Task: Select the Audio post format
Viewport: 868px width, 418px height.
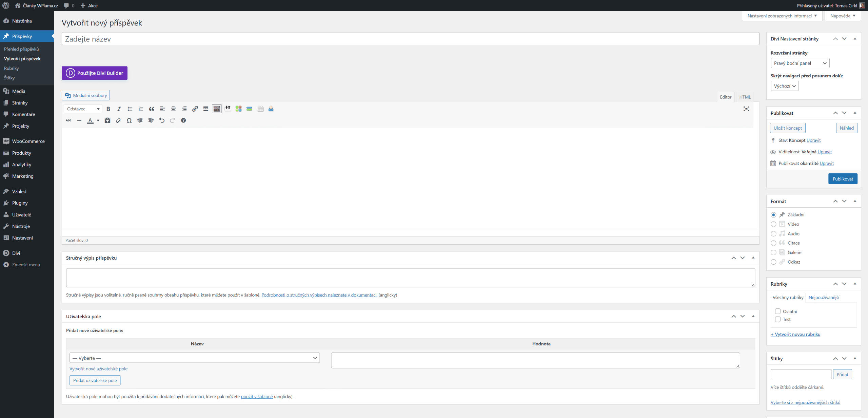Action: [x=773, y=234]
